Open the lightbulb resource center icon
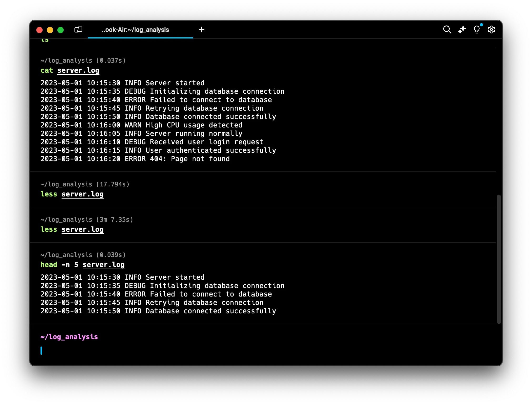The image size is (532, 405). pos(476,29)
